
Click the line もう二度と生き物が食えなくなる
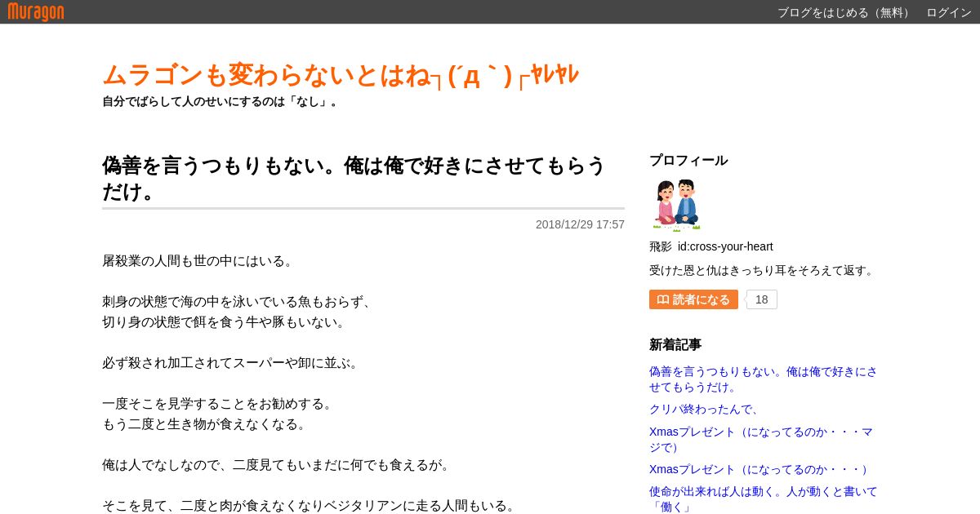[x=206, y=423]
